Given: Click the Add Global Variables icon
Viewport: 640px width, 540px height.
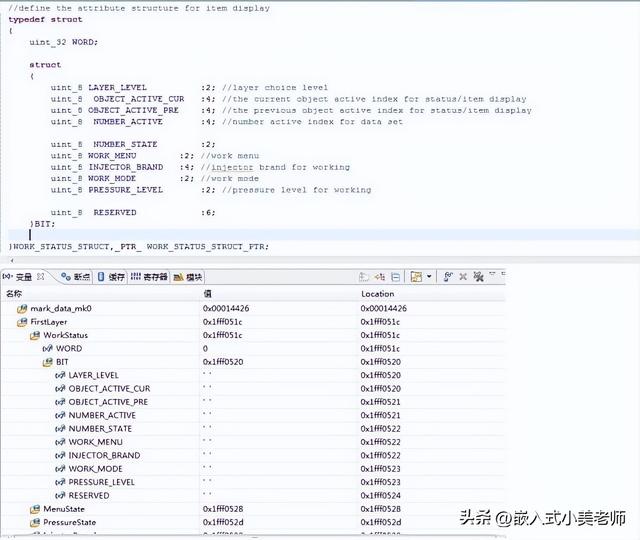Looking at the screenshot, I should pyautogui.click(x=448, y=277).
